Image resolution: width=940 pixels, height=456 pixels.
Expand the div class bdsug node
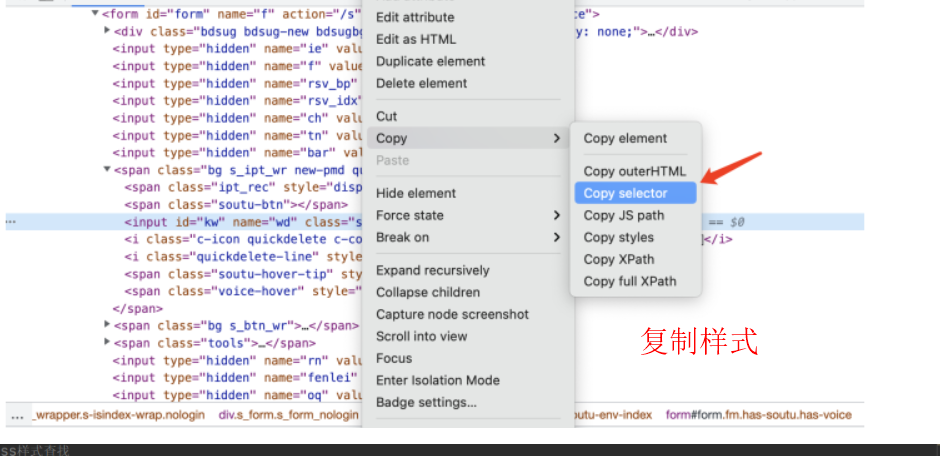(x=107, y=30)
